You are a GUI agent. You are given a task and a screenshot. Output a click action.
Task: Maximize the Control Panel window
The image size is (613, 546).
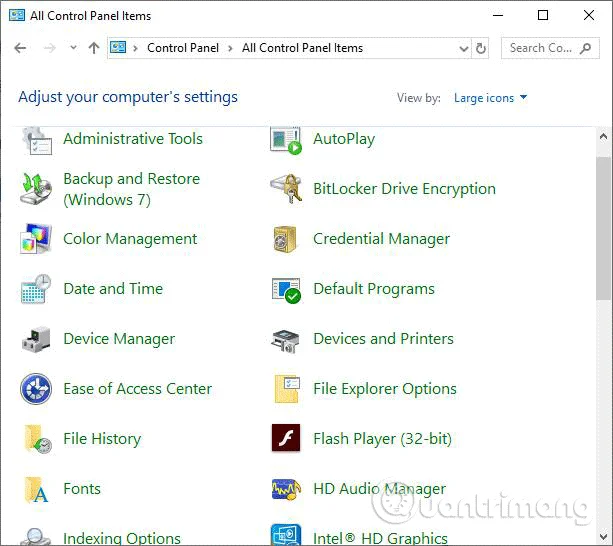pos(543,15)
